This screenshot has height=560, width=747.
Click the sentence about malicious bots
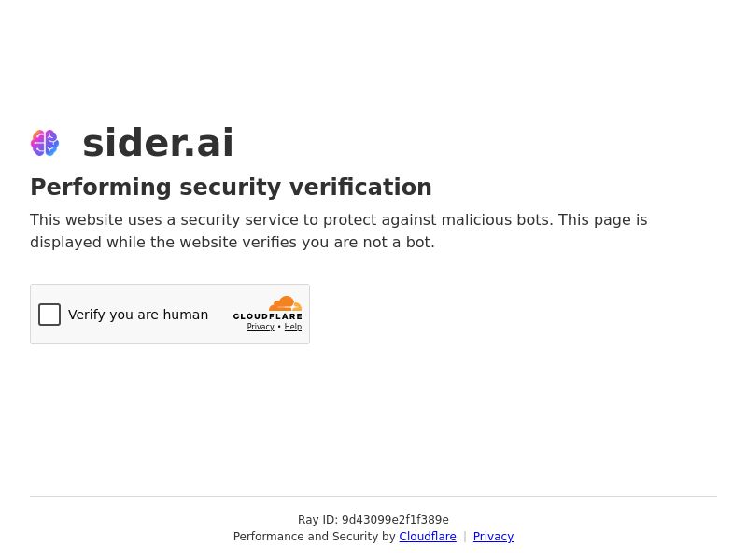(291, 220)
